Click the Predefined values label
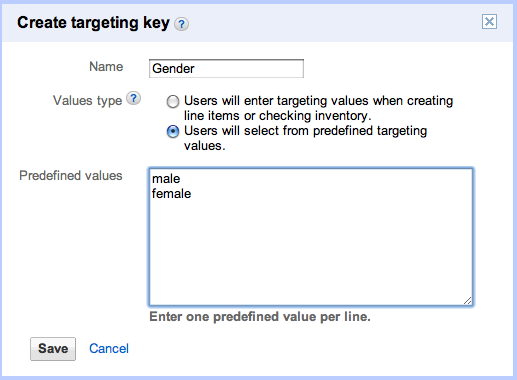Screen dimensions: 517x380 [x=71, y=176]
